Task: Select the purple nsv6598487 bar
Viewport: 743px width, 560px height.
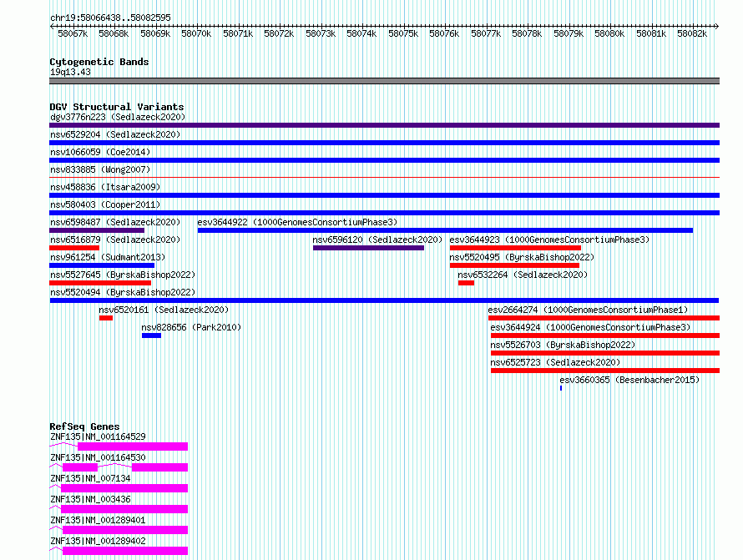Action: coord(97,230)
